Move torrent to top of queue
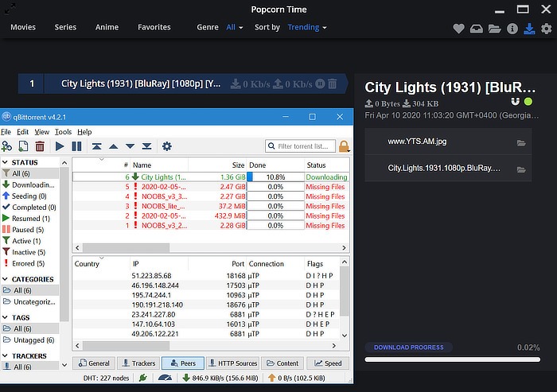The width and height of the screenshot is (557, 392). [96, 146]
